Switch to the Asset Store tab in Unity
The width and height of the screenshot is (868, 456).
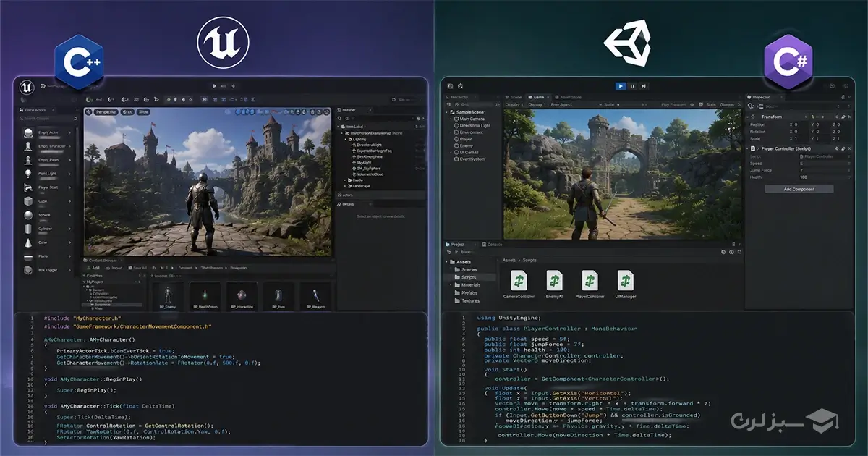tap(569, 96)
